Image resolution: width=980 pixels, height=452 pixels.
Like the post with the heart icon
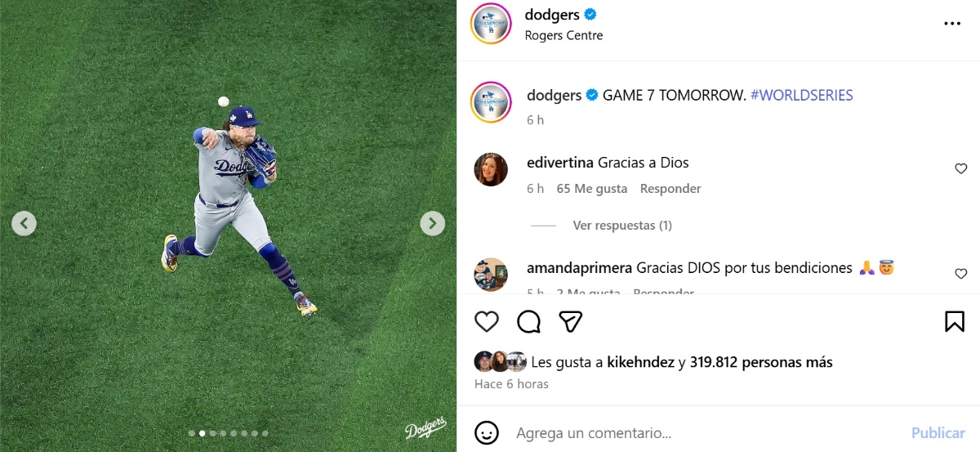tap(487, 322)
